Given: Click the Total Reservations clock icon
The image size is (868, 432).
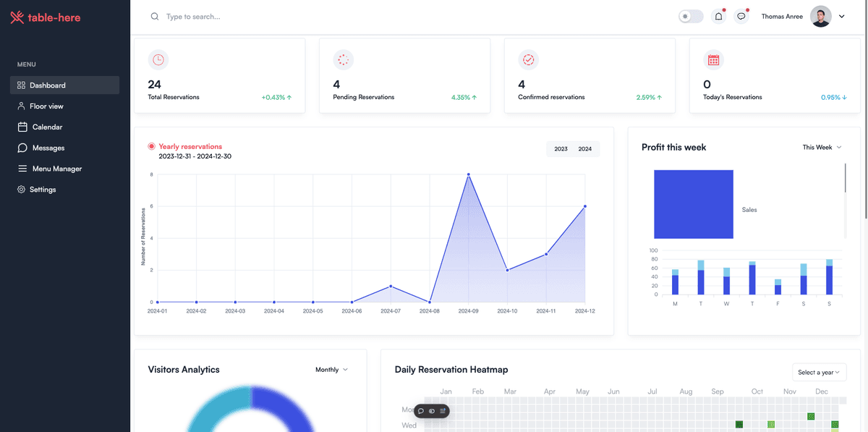Looking at the screenshot, I should 158,60.
